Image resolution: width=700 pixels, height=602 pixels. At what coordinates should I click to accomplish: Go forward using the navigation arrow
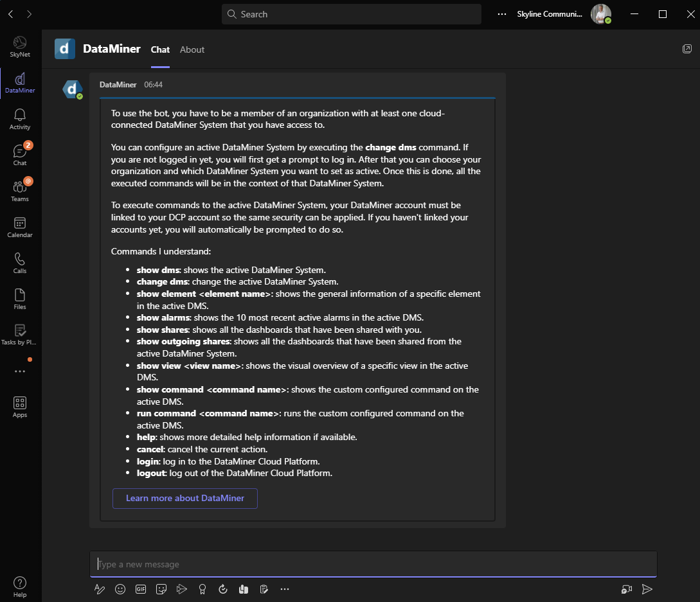[29, 14]
